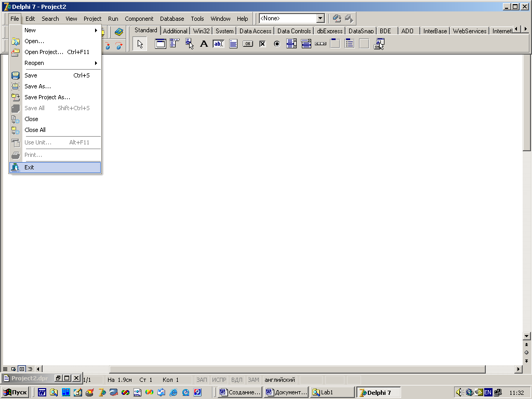Choose Save As... menu entry
The height and width of the screenshot is (399, 532).
55,86
